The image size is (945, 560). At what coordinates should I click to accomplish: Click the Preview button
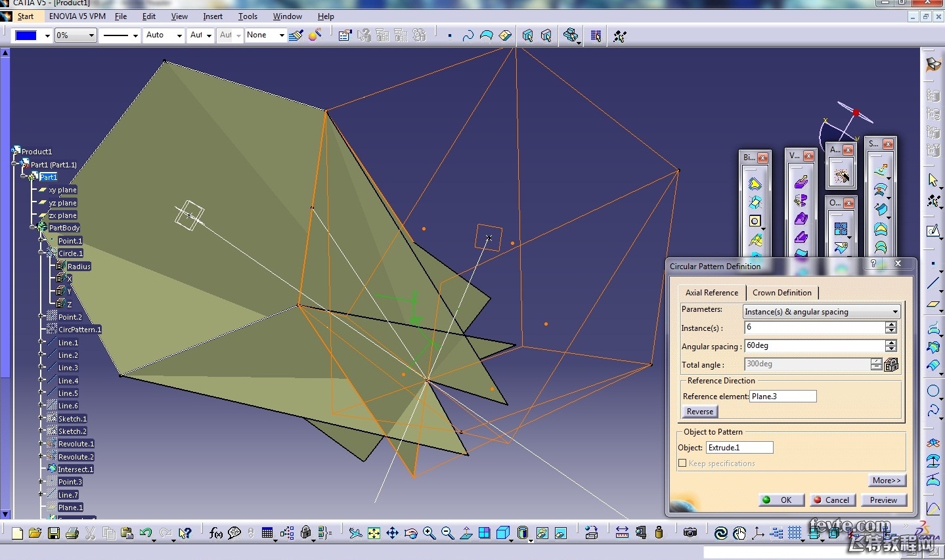click(x=883, y=500)
